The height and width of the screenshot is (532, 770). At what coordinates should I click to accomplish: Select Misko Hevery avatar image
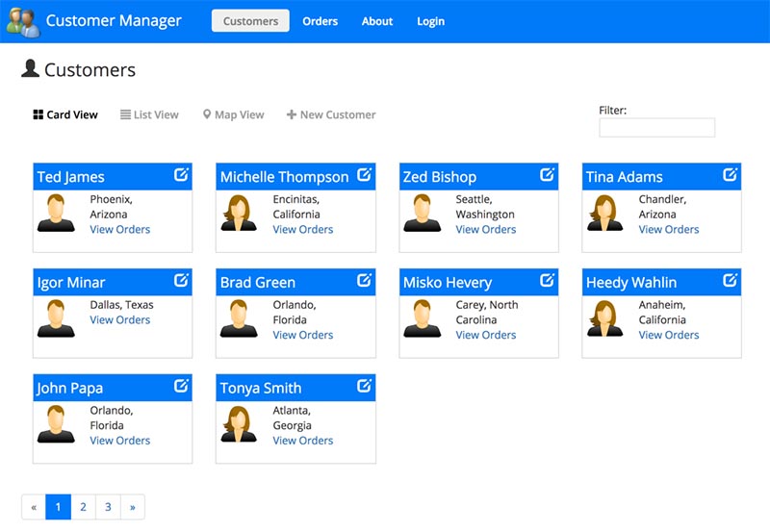click(x=423, y=318)
